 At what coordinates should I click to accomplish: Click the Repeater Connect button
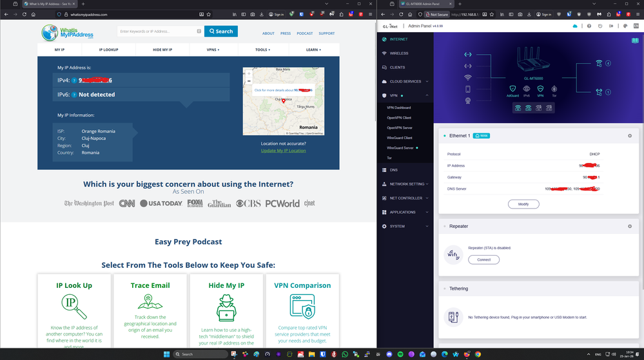pyautogui.click(x=484, y=260)
